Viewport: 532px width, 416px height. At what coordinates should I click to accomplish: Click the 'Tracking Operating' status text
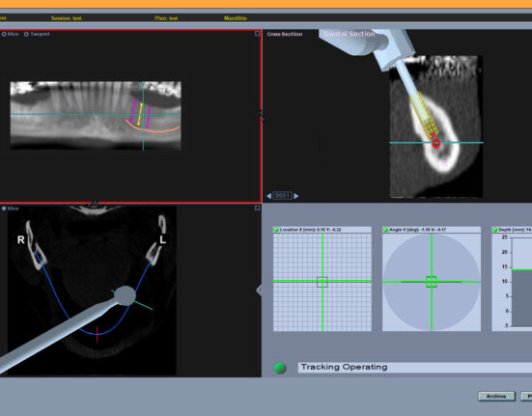(x=344, y=367)
